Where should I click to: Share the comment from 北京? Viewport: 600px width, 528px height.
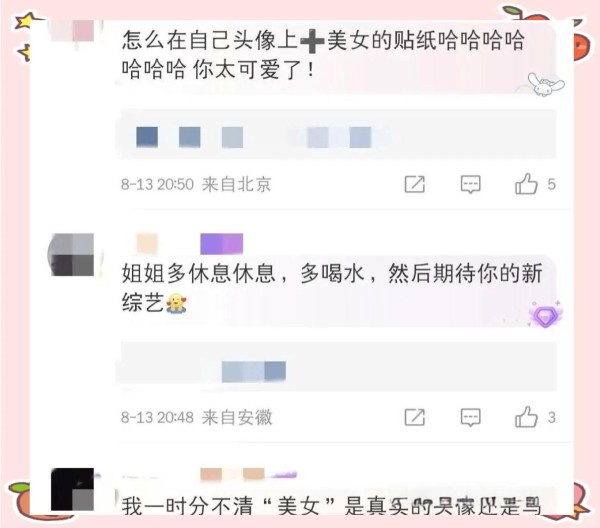tap(415, 184)
